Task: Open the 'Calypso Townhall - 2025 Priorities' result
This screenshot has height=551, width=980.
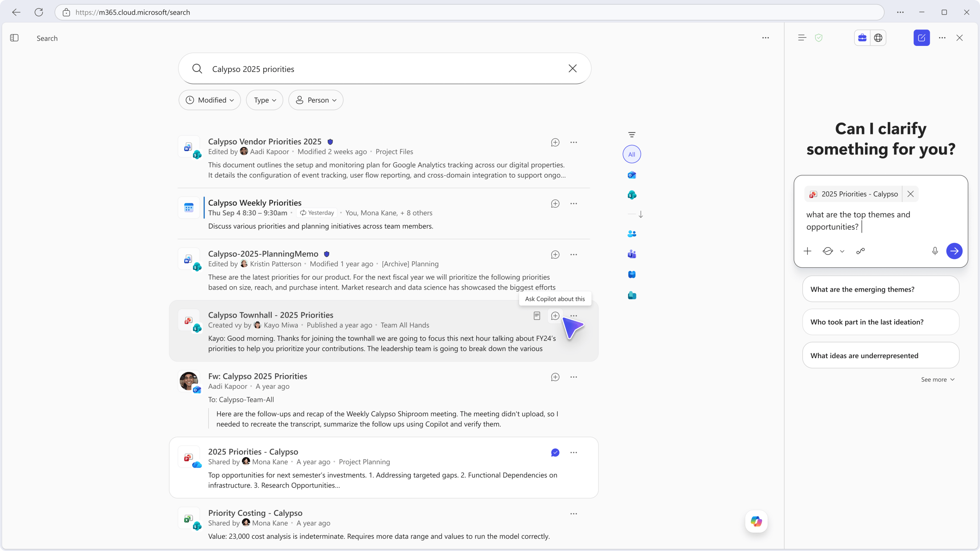Action: click(x=271, y=315)
